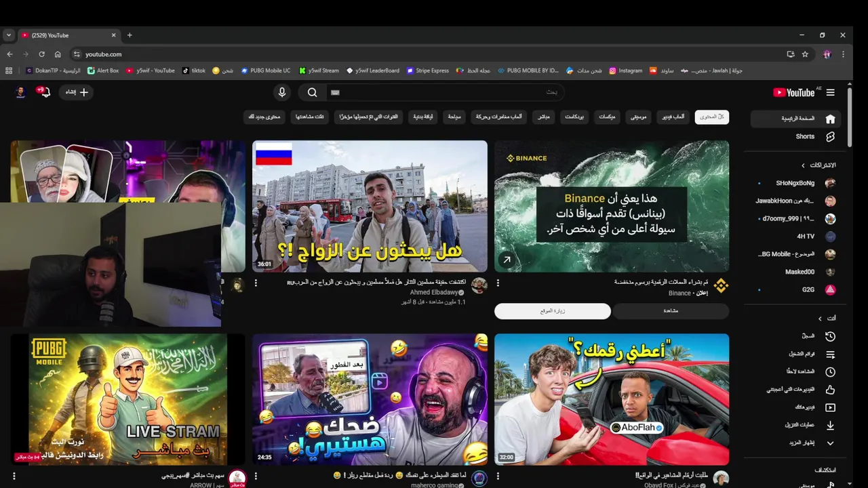Screen dimensions: 868x488
Task: Select the All (كل المحتوى) filter chip
Action: (x=712, y=117)
